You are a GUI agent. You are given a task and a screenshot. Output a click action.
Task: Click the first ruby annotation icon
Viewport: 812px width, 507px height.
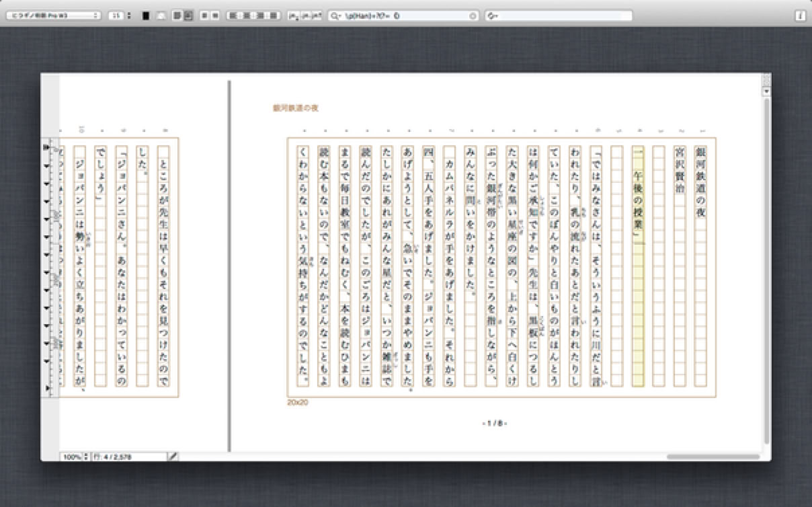(293, 15)
